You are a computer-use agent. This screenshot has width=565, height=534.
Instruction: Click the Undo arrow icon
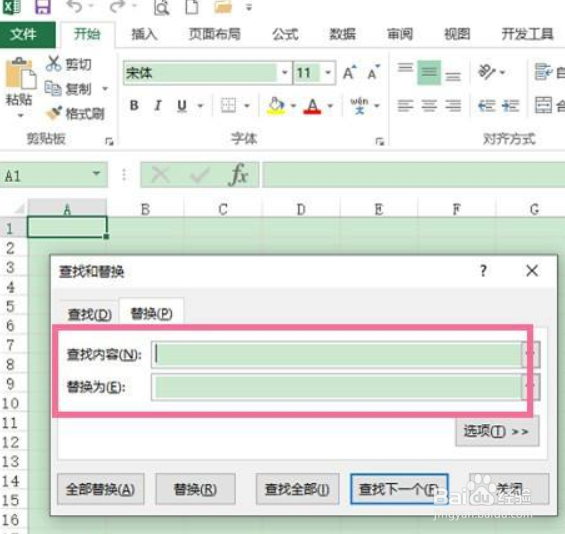tap(75, 6)
